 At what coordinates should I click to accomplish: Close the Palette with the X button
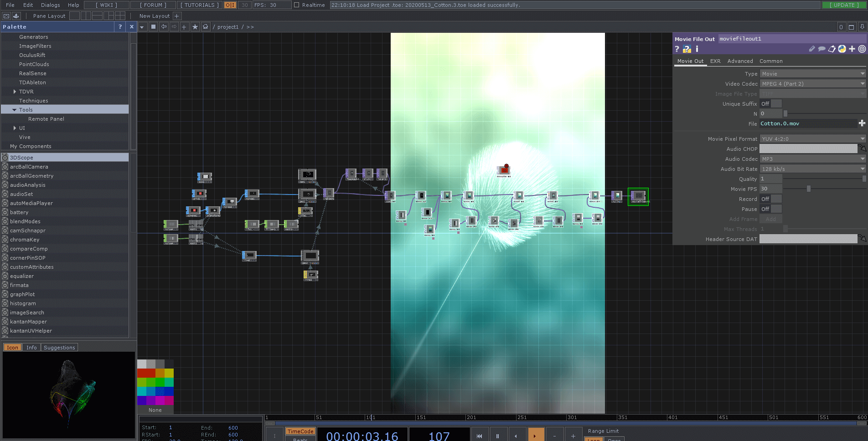132,26
